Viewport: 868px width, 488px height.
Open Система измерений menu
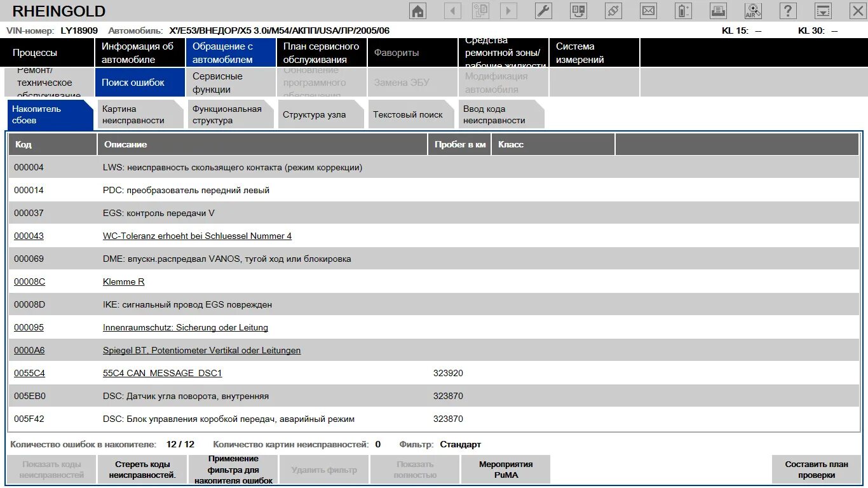click(x=594, y=53)
